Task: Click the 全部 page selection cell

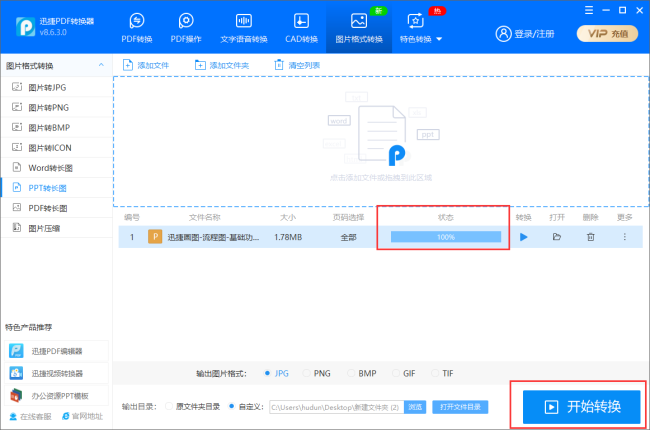Action: pyautogui.click(x=348, y=237)
